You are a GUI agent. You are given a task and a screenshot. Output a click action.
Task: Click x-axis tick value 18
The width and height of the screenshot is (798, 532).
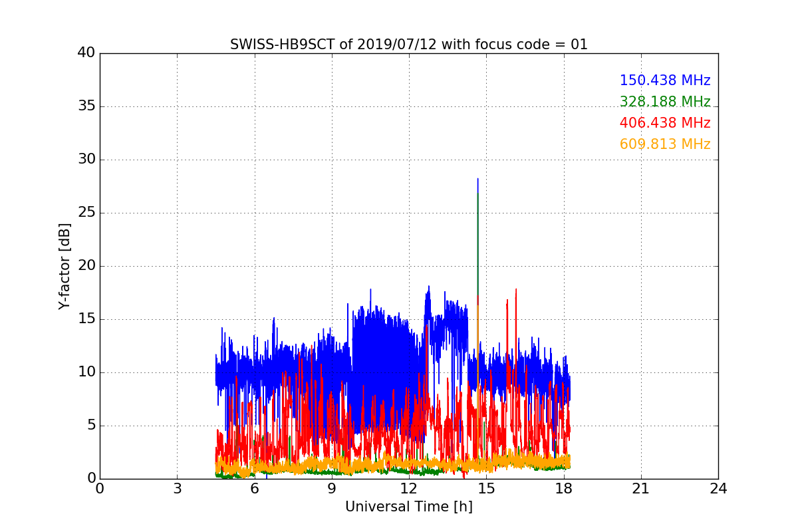(564, 489)
